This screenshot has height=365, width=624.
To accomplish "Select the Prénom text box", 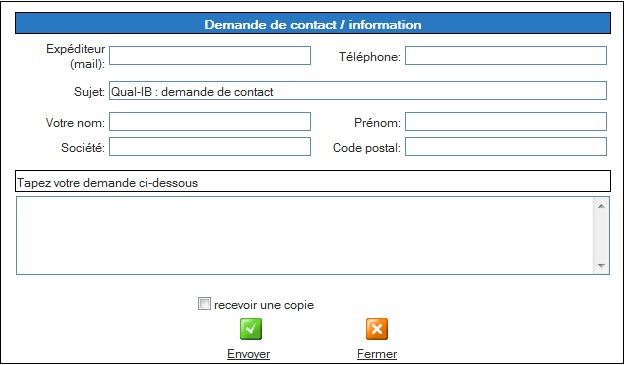I will point(506,121).
